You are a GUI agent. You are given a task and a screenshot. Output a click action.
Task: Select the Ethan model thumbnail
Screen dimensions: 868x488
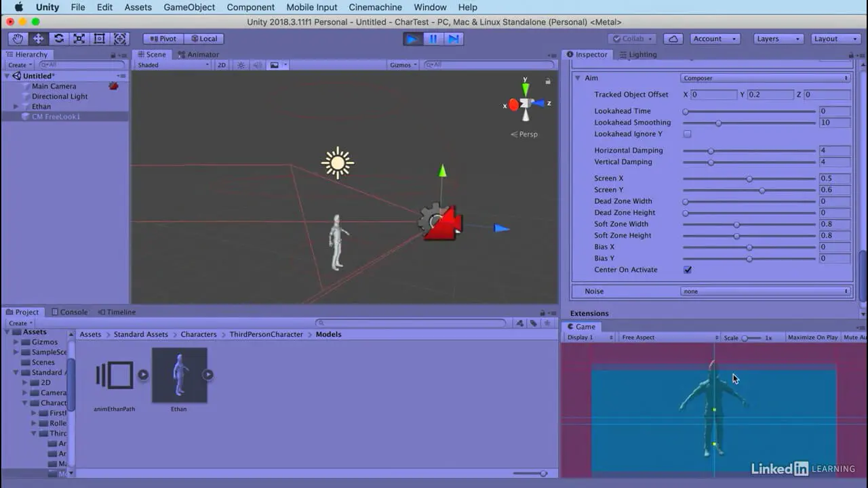(179, 375)
